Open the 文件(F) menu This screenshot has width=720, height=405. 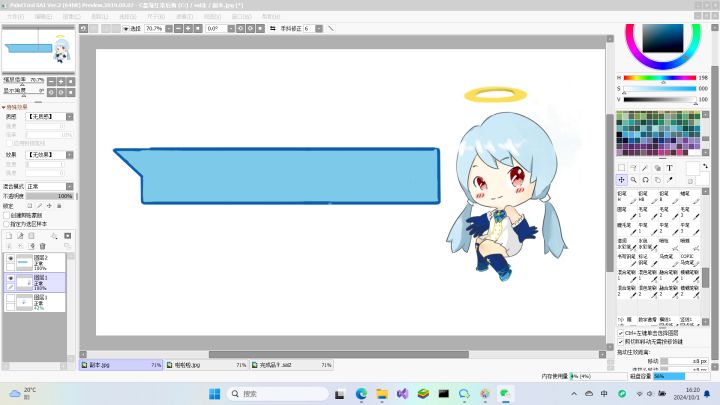(15, 17)
